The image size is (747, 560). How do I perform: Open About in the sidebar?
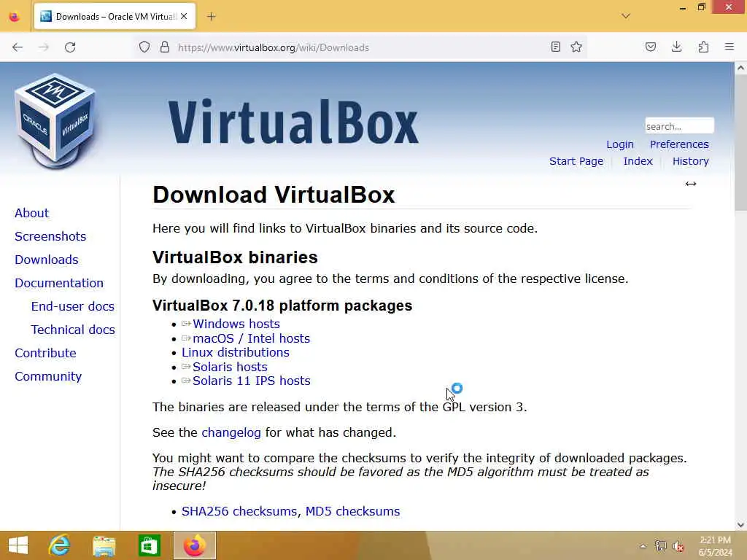31,213
